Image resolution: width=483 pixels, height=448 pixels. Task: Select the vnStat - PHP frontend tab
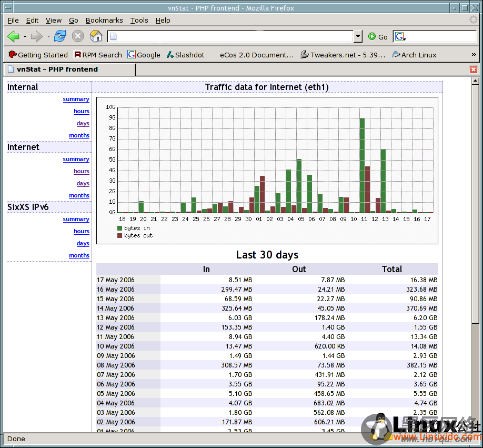tap(69, 69)
